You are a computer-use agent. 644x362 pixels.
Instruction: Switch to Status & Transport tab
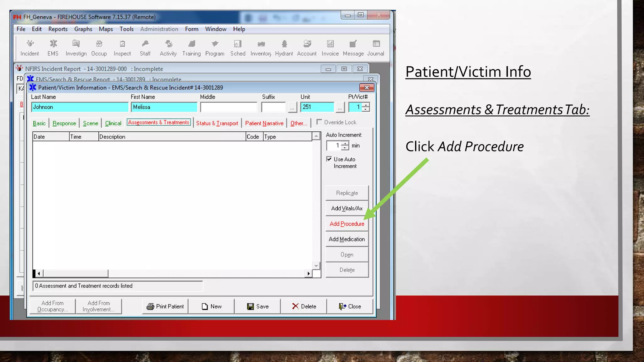point(217,123)
